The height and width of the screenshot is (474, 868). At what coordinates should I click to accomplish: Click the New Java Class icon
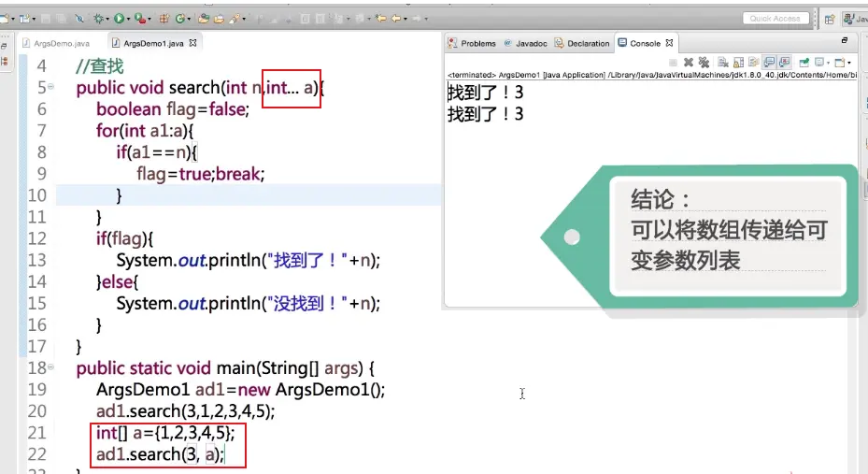[x=180, y=19]
